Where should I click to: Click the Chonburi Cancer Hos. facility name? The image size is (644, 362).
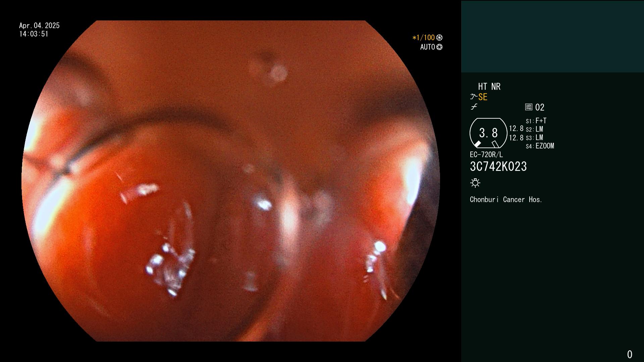(x=506, y=199)
